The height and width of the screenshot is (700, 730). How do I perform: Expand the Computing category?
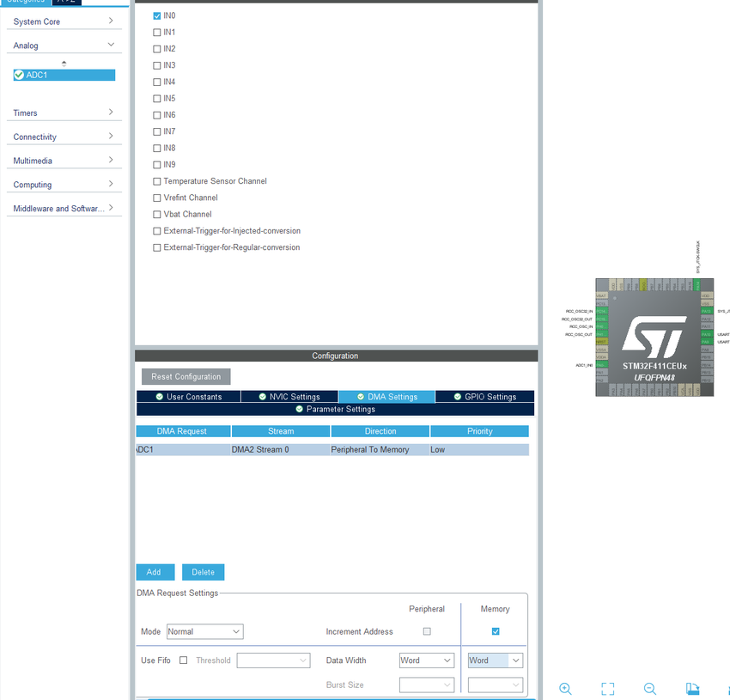click(x=64, y=185)
